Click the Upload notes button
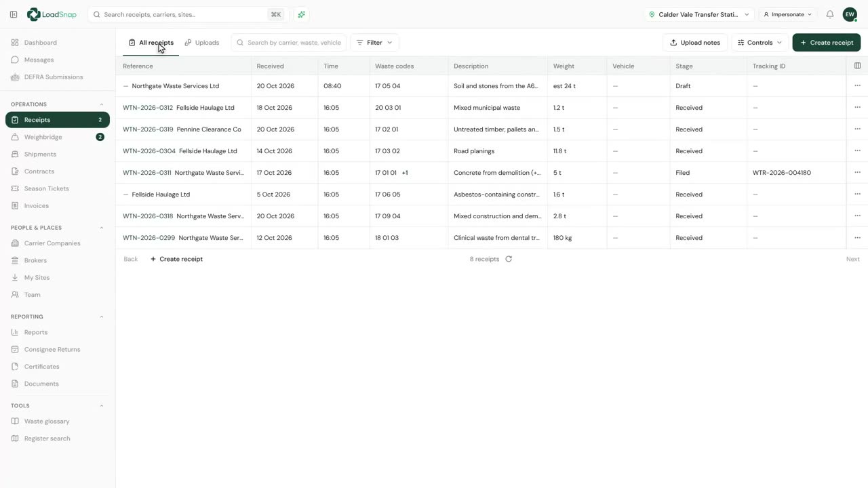 point(695,43)
